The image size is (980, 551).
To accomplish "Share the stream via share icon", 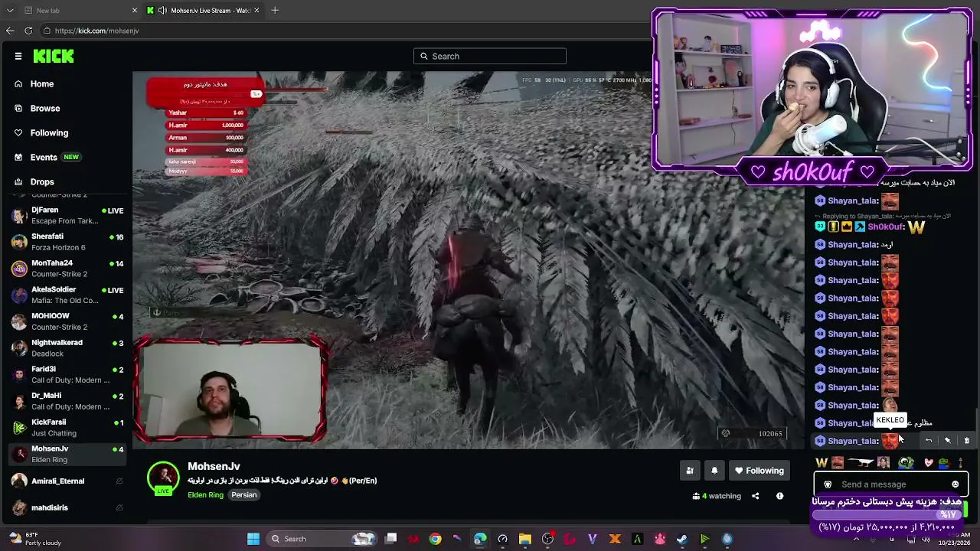I will (x=755, y=496).
